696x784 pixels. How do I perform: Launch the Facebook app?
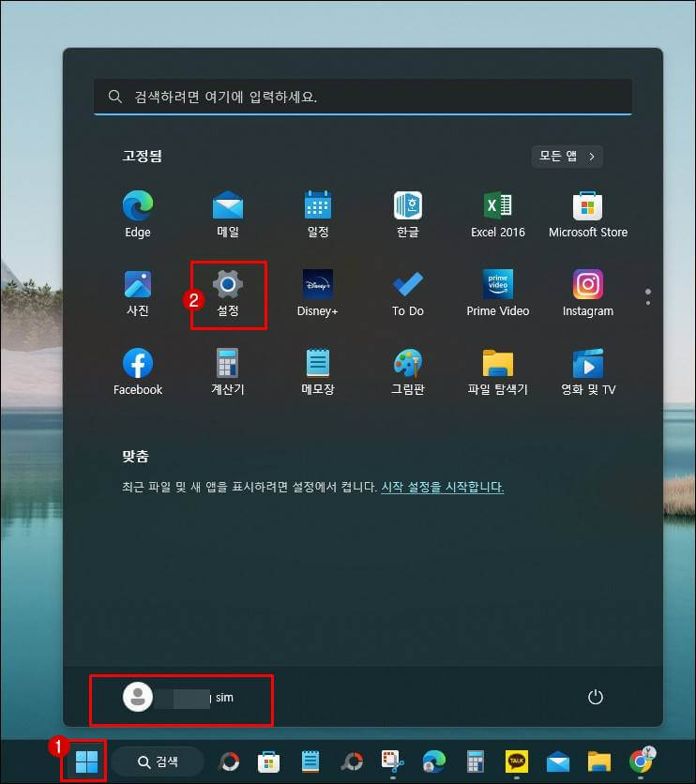coord(138,372)
